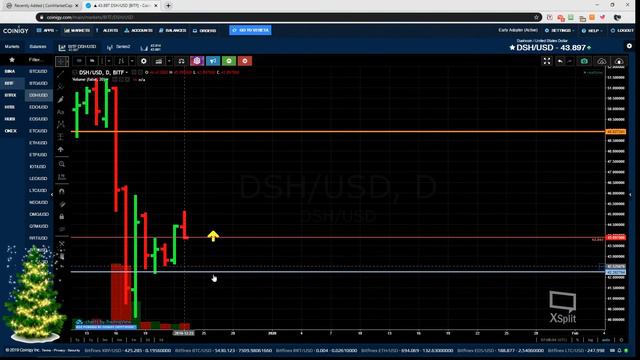Image resolution: width=640 pixels, height=360 pixels.
Task: Expand the chart type dropdown arrow
Action: click(x=132, y=61)
